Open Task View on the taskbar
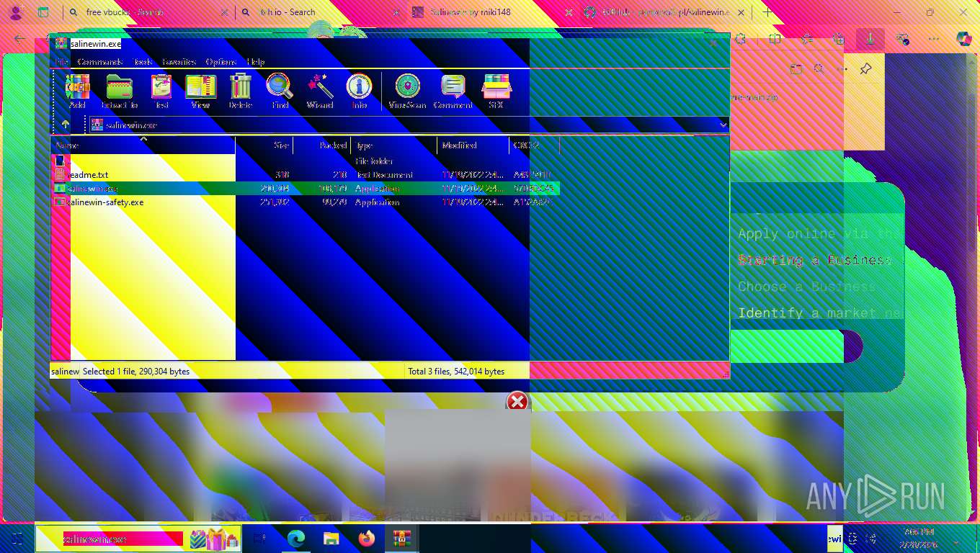Screen dimensions: 980x553 (260, 538)
